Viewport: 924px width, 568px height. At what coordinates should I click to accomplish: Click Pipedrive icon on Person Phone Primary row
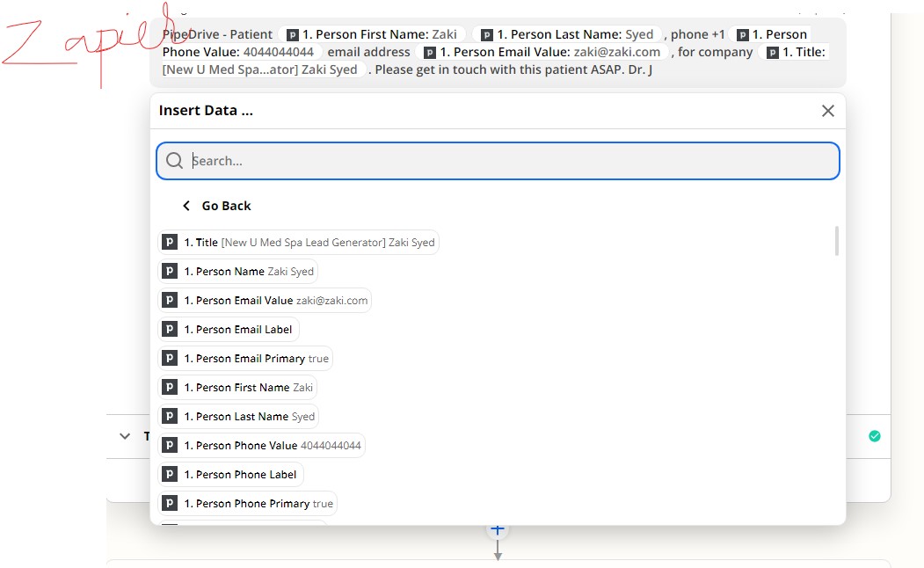[x=170, y=503]
